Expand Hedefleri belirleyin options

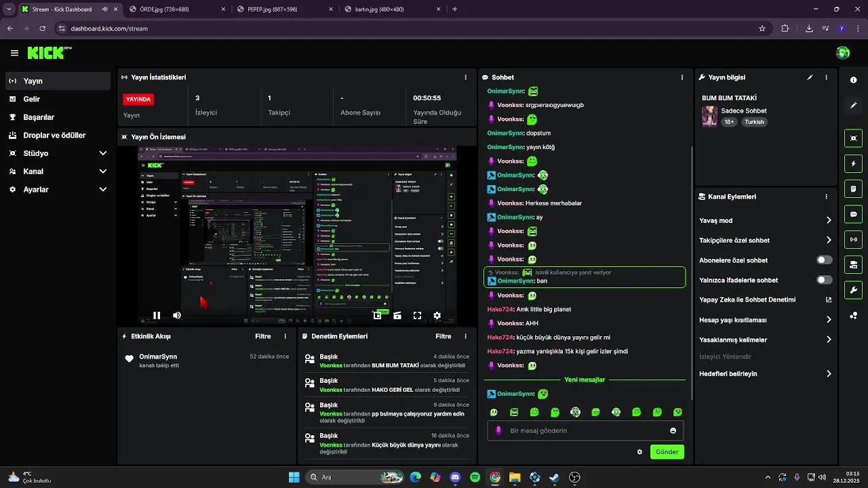pos(829,373)
